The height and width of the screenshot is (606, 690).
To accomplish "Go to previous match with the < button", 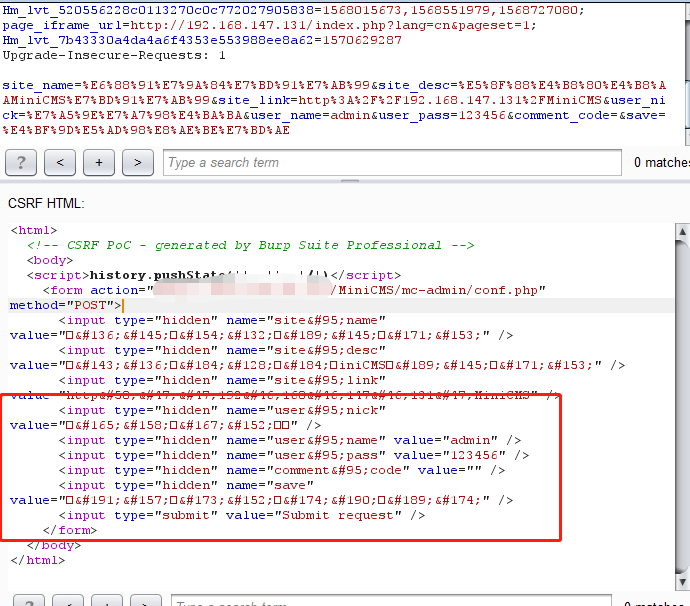I will point(60,162).
